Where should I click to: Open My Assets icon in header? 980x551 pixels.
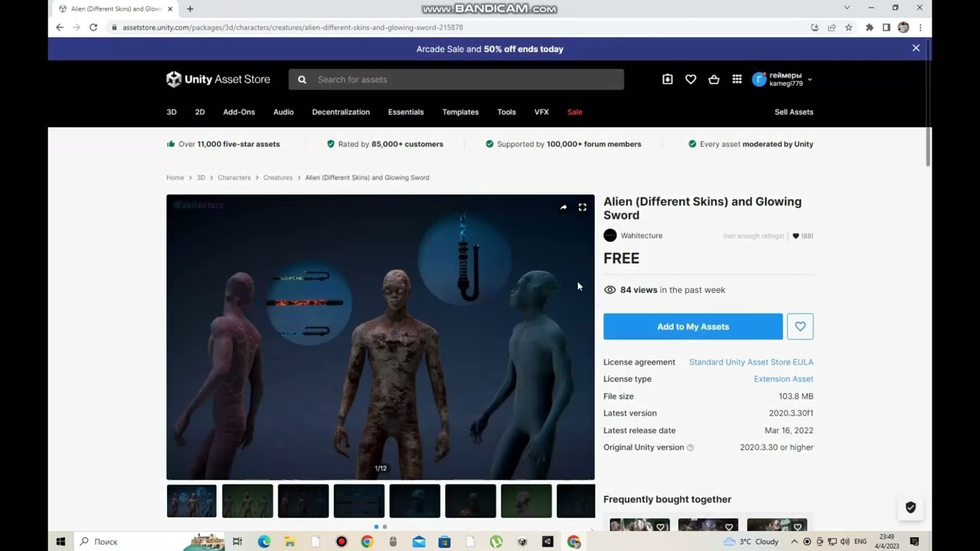(668, 80)
